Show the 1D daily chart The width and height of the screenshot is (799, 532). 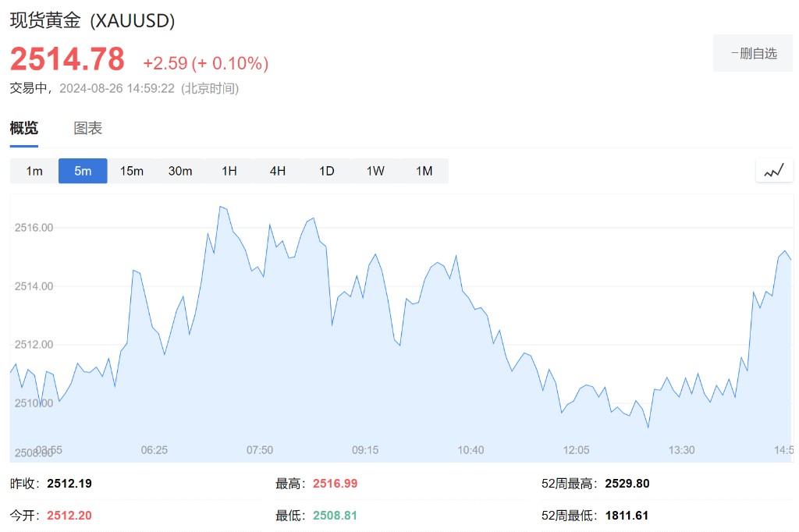pos(326,171)
